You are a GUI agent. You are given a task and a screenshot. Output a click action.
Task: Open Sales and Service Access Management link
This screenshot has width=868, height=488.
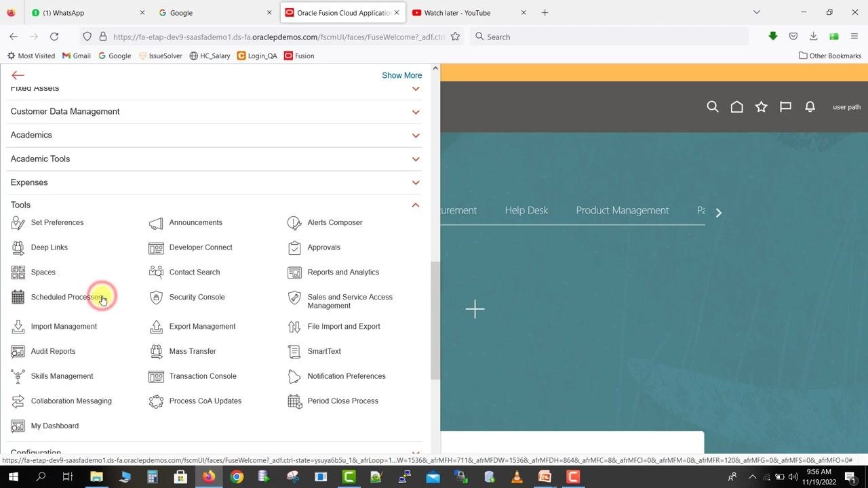tap(350, 301)
